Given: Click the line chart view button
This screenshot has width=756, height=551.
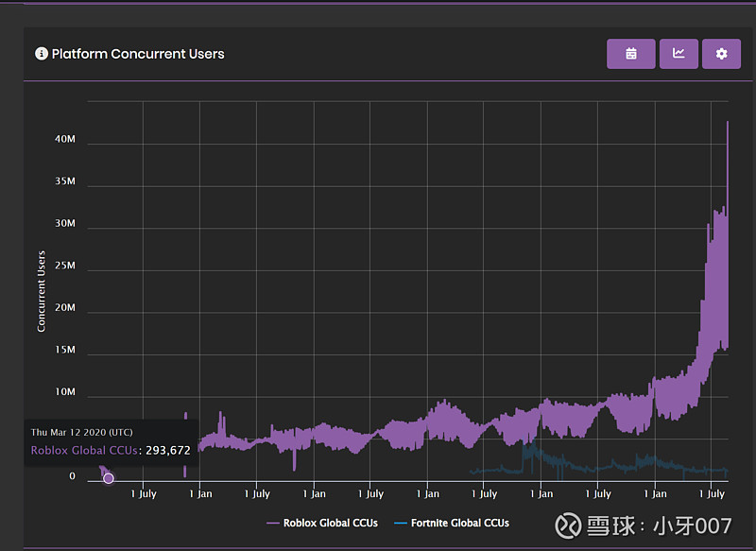Looking at the screenshot, I should (679, 54).
